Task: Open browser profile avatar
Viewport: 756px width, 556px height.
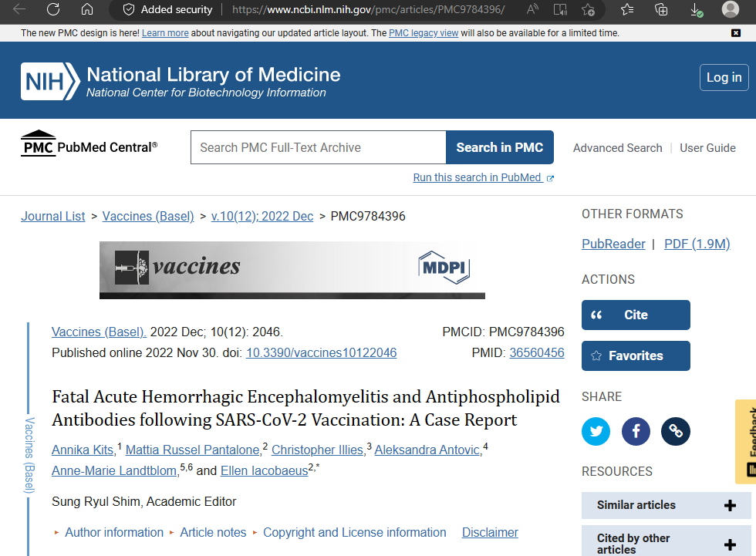Action: 731,9
